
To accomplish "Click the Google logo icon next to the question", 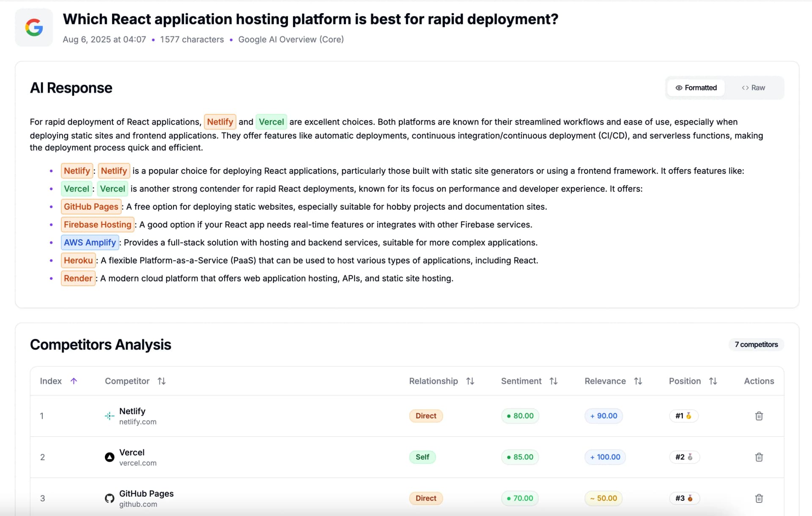I will [x=34, y=27].
